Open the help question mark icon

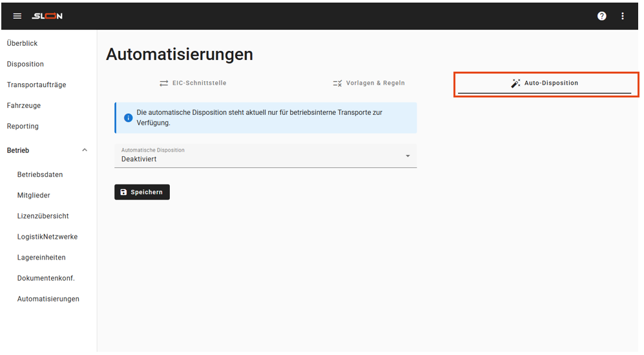[x=601, y=16]
